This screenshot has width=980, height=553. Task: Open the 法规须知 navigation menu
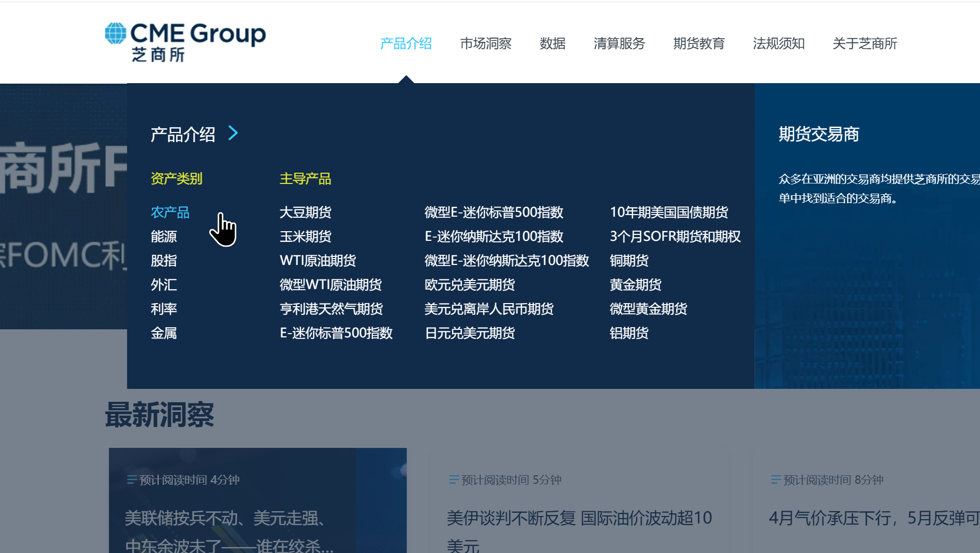point(779,43)
